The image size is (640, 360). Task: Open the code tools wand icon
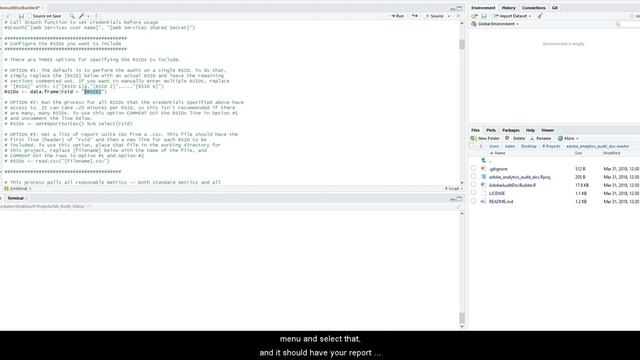coord(82,16)
